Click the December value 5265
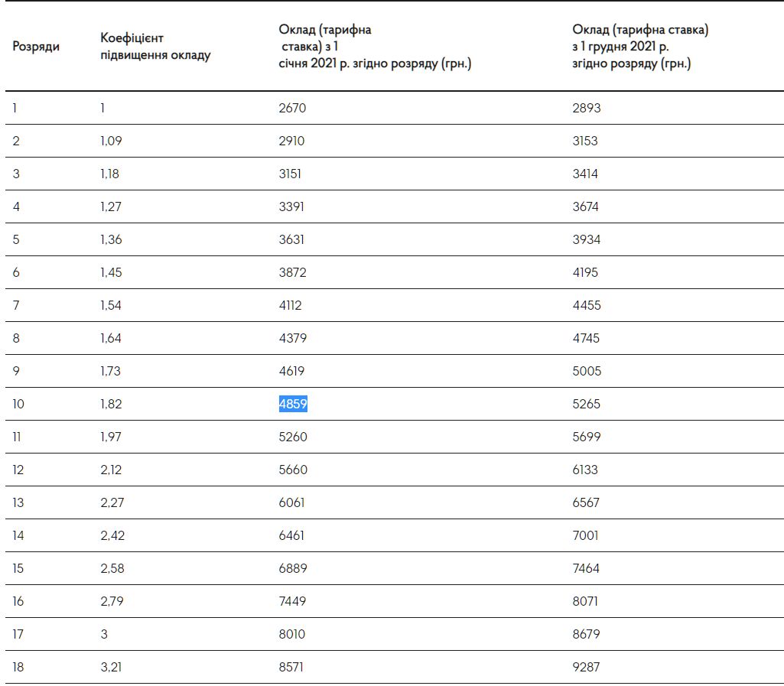 586,404
